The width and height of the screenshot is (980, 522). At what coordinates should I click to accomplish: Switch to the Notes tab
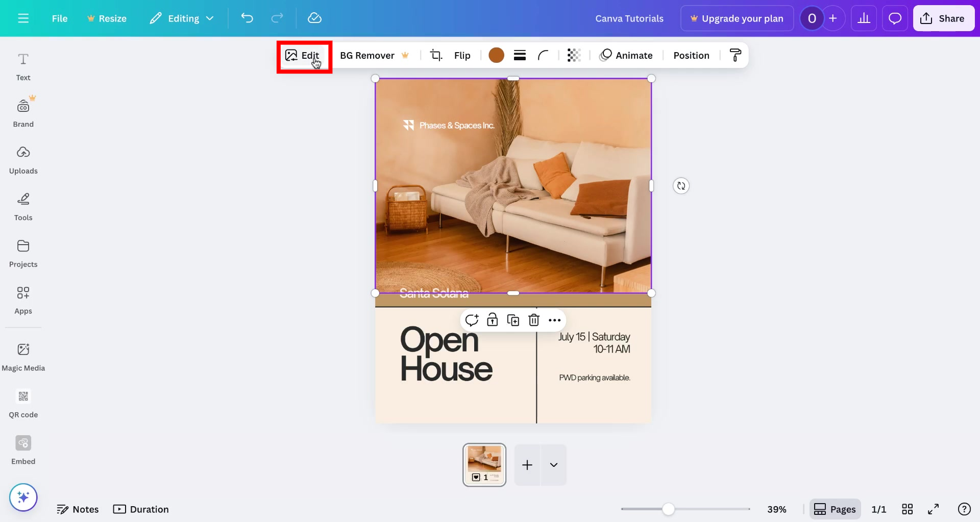[x=78, y=509]
